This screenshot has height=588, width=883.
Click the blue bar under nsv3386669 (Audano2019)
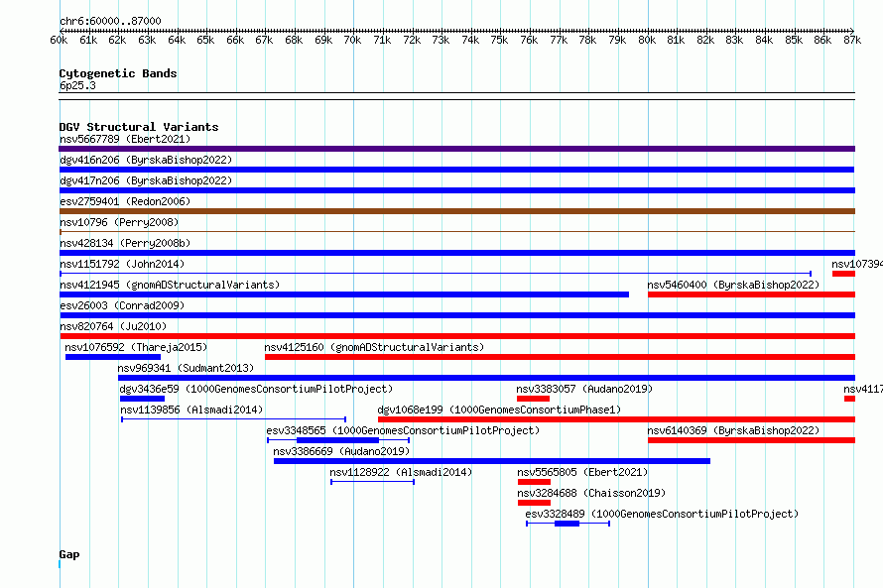492,461
